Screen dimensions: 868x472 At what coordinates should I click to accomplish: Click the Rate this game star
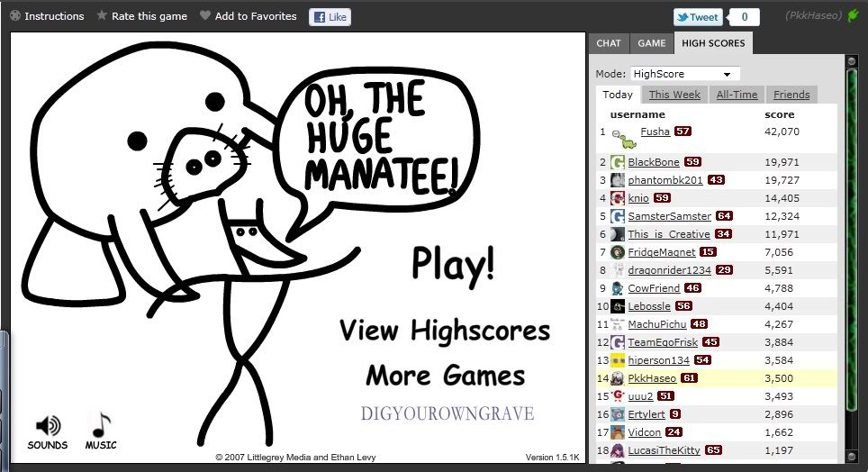[102, 15]
